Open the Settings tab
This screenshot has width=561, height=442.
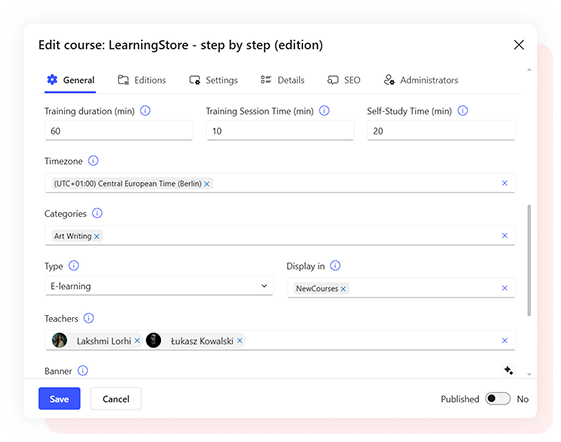coord(214,80)
